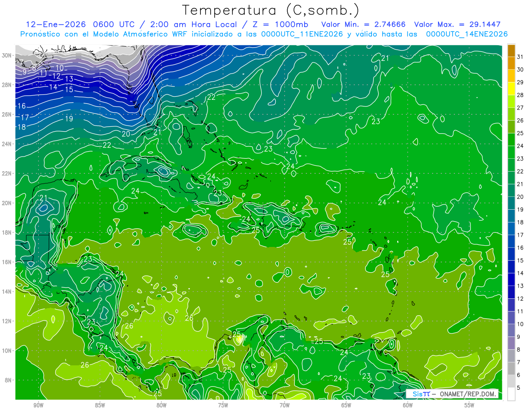Click legend value 20 on the color bar
The image size is (532, 411).
[x=520, y=196]
